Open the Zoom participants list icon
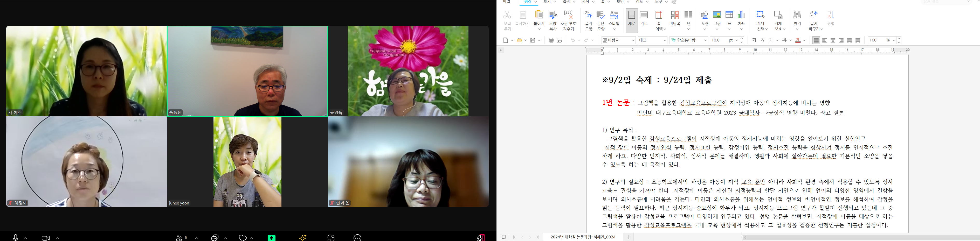The width and height of the screenshot is (980, 241). pos(180,238)
